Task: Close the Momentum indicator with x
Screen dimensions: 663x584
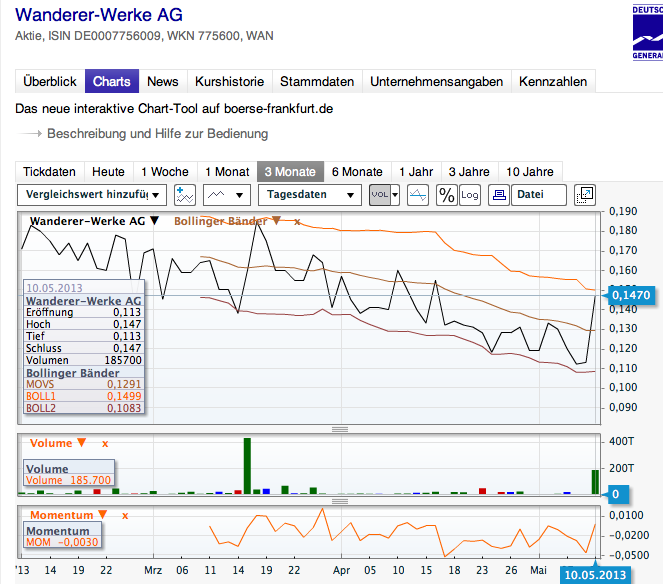Action: 127,514
